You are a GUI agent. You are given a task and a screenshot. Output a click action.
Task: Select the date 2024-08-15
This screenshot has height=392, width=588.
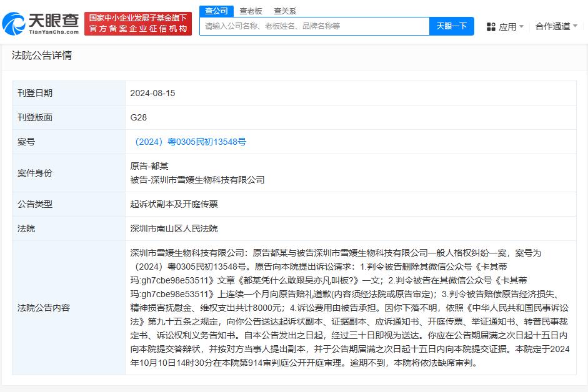(x=152, y=93)
